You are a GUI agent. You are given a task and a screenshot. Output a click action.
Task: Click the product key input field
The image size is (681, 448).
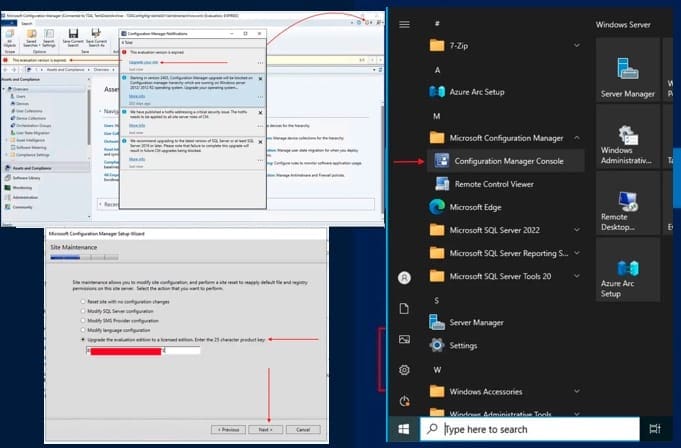143,350
